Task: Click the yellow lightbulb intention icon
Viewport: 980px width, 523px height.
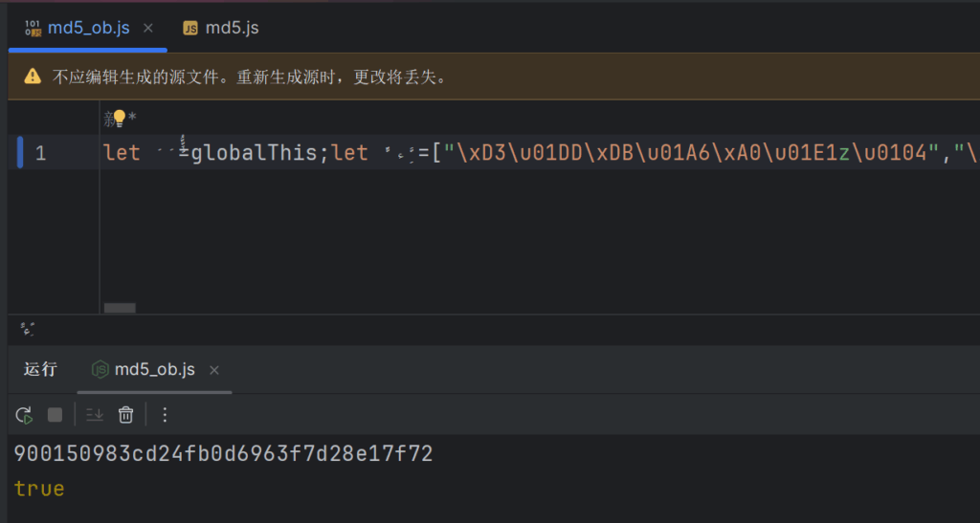Action: [119, 118]
